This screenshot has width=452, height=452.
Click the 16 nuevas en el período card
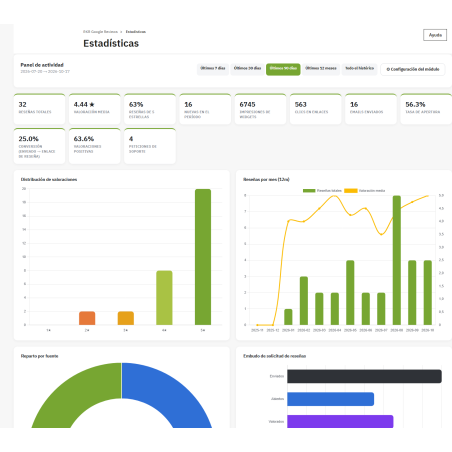(x=205, y=109)
